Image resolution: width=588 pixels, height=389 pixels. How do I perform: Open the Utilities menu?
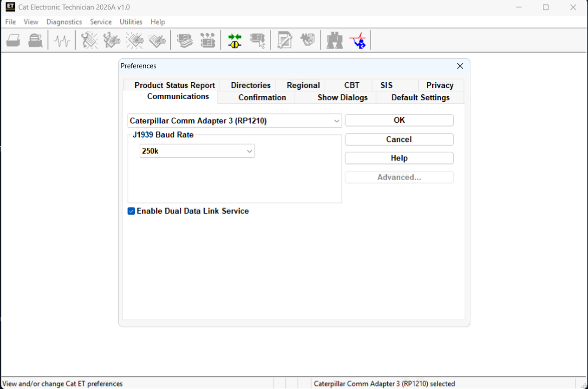[x=131, y=22]
